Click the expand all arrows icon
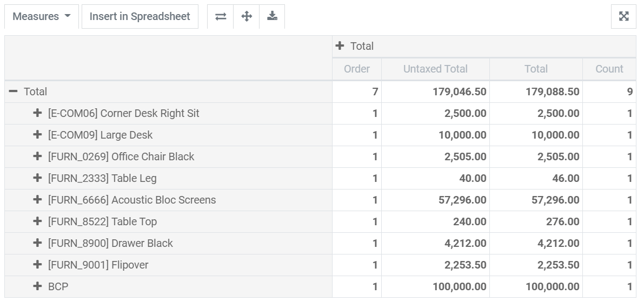Viewport: 644px width, 307px height. [247, 16]
